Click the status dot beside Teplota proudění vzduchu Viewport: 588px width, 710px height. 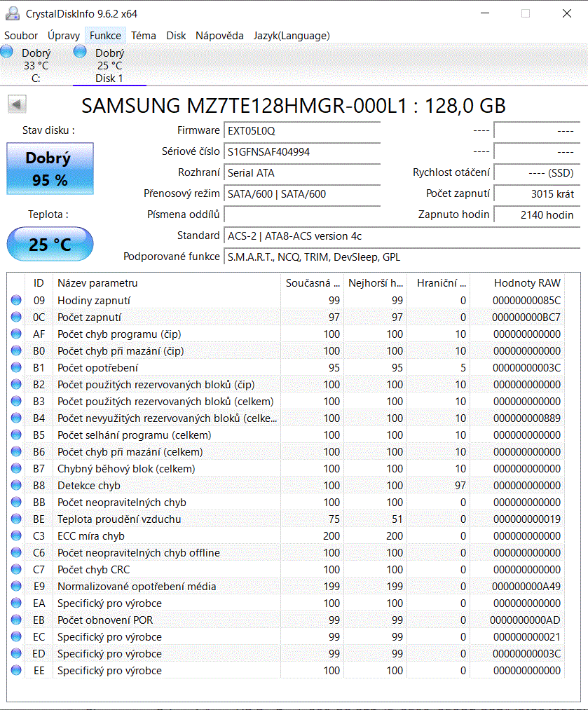[x=15, y=519]
